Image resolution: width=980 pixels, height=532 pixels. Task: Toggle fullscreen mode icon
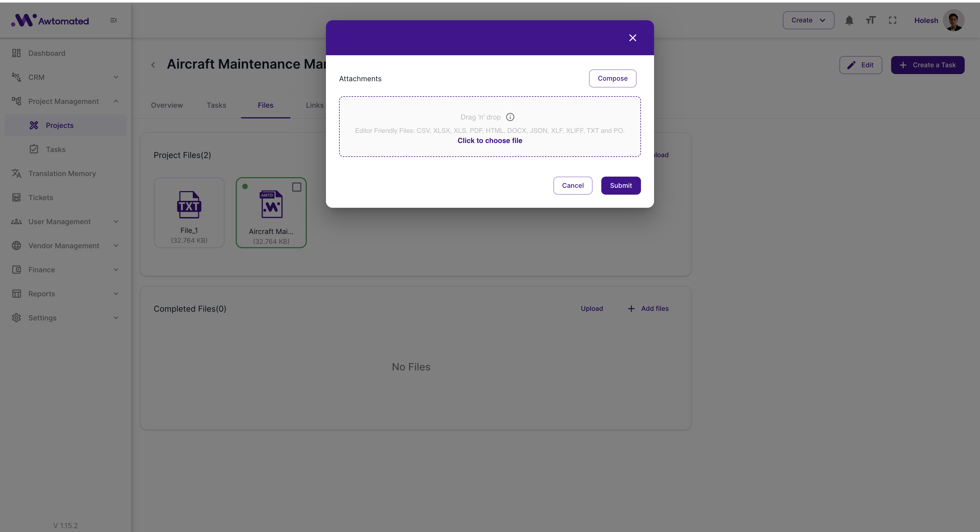tap(892, 21)
